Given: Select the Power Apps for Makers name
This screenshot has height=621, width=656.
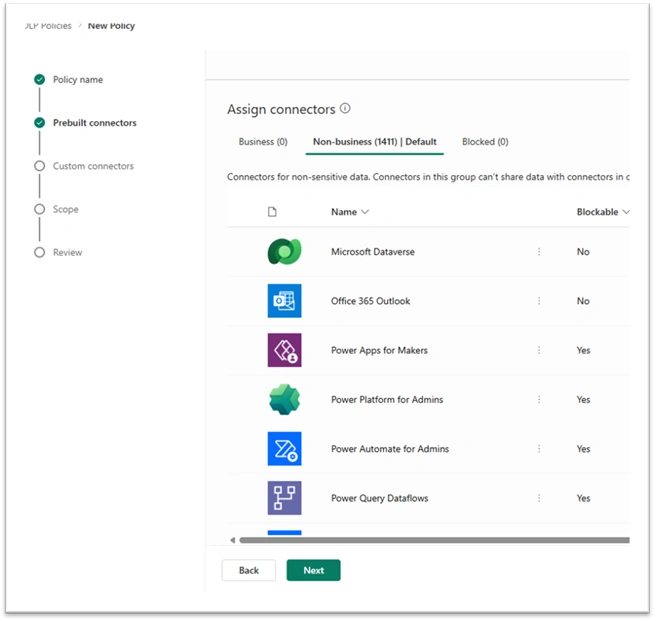Looking at the screenshot, I should 379,350.
